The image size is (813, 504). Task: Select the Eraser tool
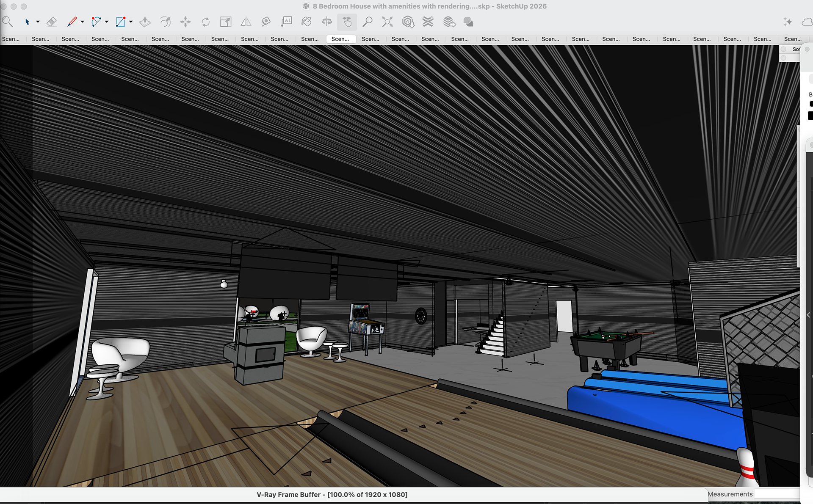52,22
